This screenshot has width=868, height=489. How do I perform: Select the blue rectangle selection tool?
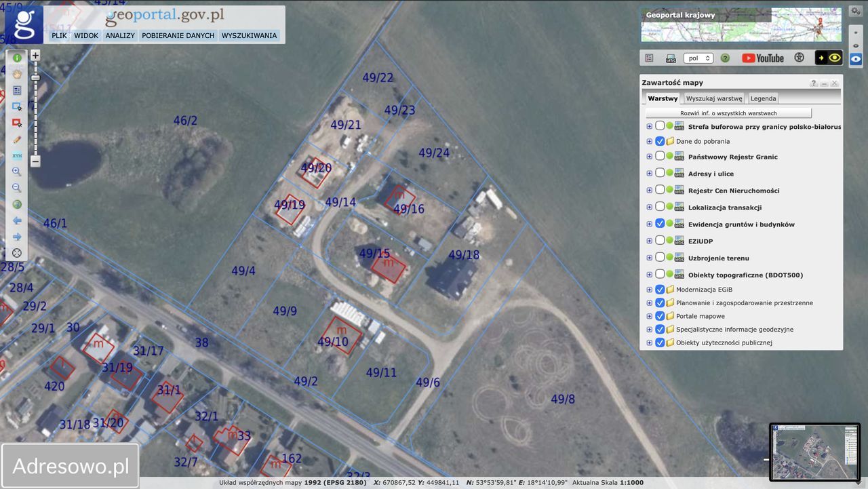point(17,106)
